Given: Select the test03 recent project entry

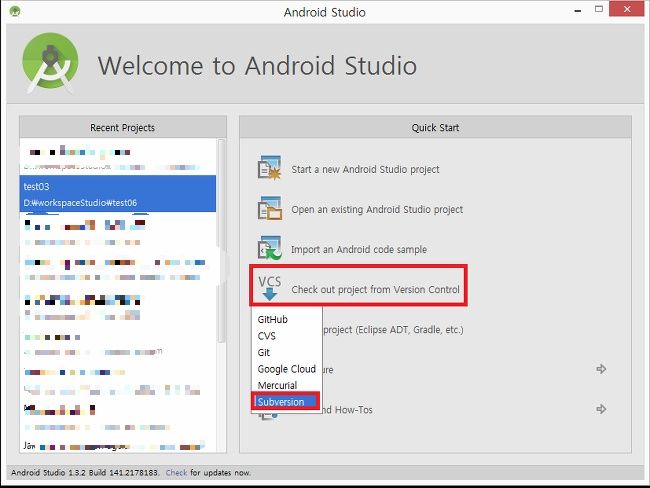Looking at the screenshot, I should (118, 194).
